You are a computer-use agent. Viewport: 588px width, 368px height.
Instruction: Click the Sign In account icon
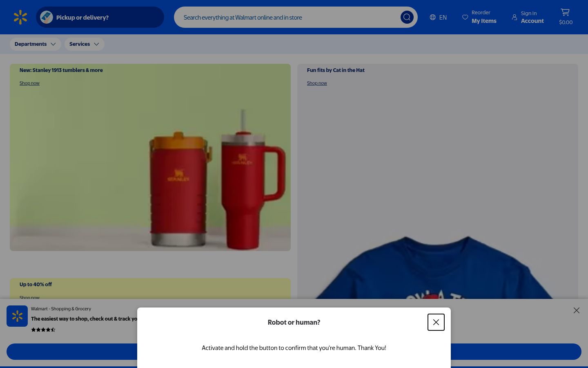pyautogui.click(x=514, y=17)
